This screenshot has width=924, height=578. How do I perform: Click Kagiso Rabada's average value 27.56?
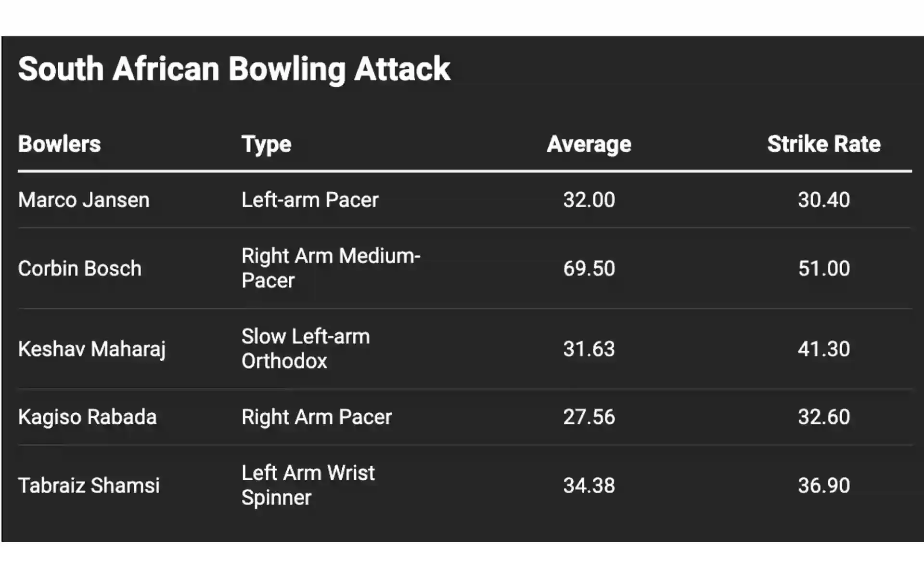pyautogui.click(x=589, y=417)
